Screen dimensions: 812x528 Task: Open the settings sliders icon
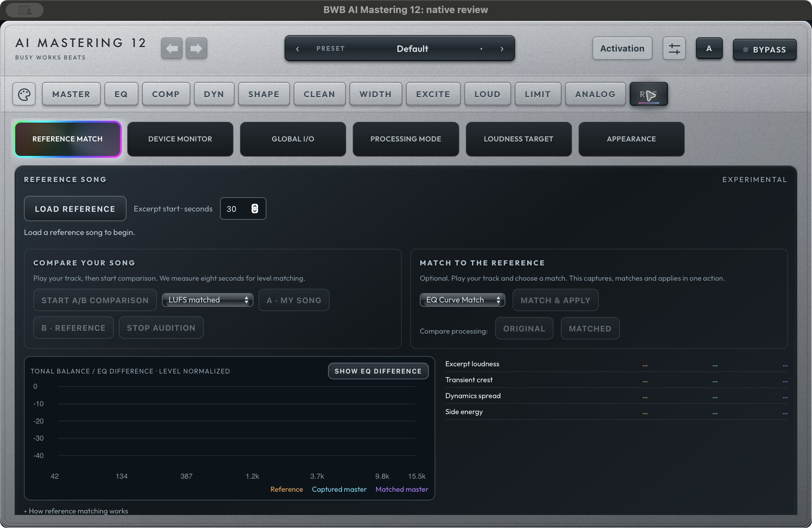click(x=674, y=48)
